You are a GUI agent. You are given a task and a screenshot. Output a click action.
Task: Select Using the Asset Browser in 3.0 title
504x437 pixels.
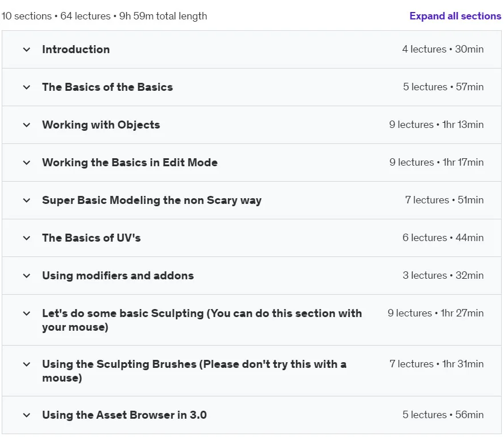pos(125,415)
